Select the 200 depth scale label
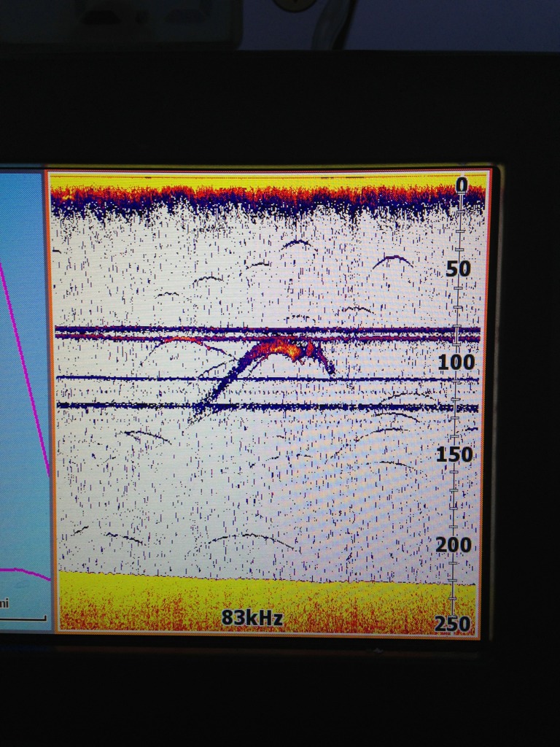This screenshot has width=560, height=747. point(454,545)
